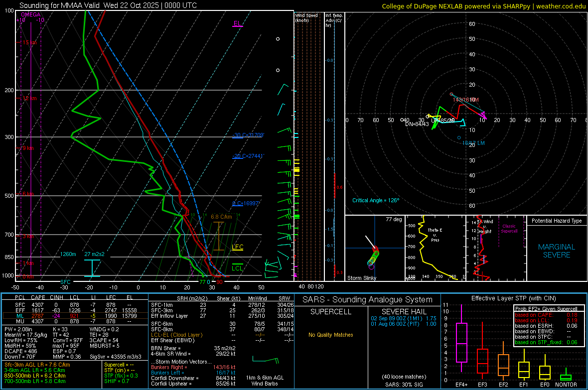Select 700-500mb LR = 5.8 C/km

click(35, 381)
